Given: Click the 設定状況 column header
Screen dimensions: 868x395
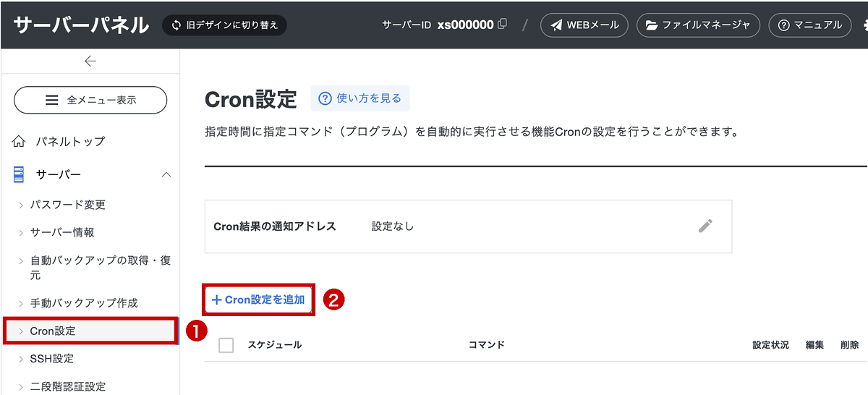Looking at the screenshot, I should coord(770,345).
